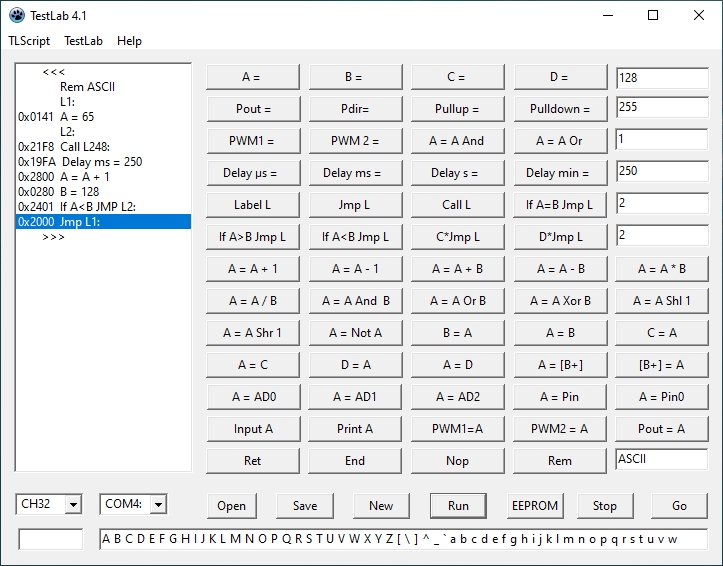Click the Delay value field showing 250

tap(661, 171)
